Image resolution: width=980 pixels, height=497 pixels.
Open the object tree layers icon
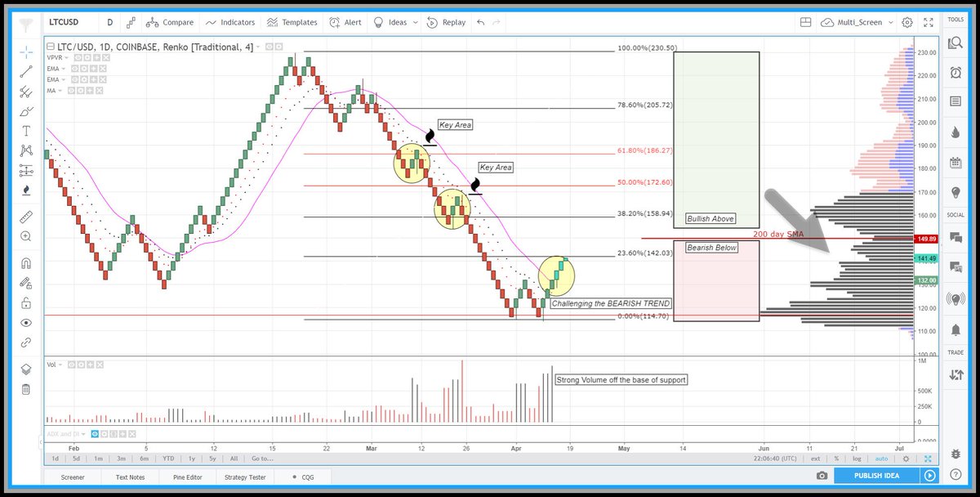[26, 369]
